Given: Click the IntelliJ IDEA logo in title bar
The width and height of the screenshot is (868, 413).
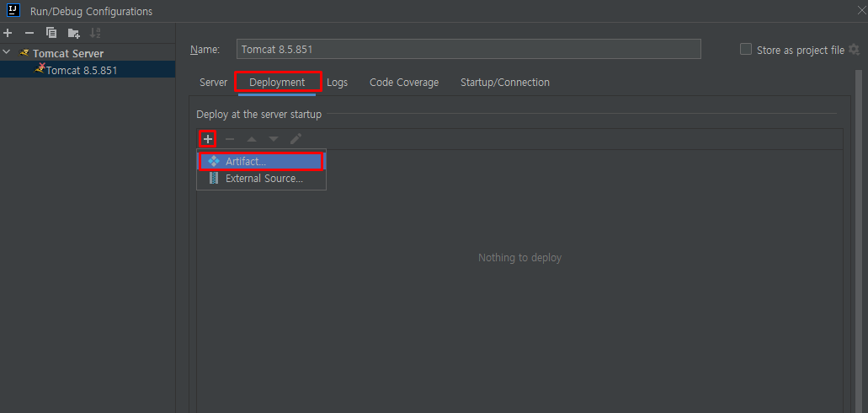Looking at the screenshot, I should click(13, 9).
